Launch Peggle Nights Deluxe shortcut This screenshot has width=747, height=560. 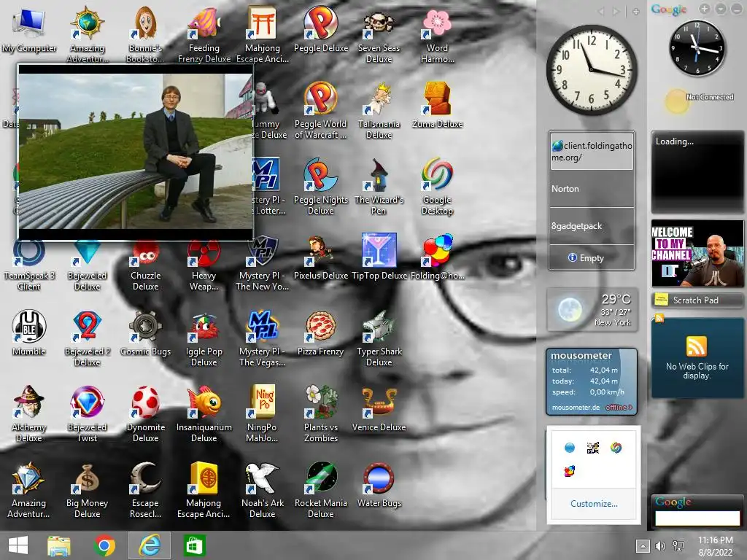click(x=321, y=187)
